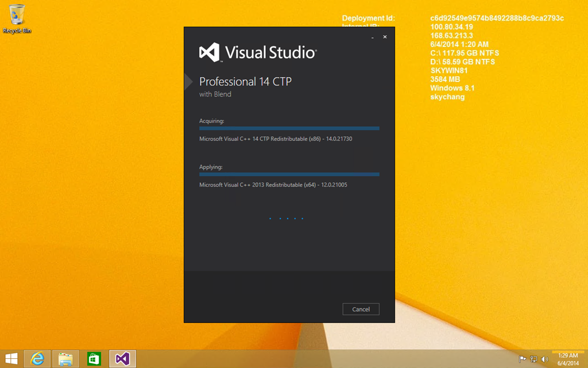Viewport: 588px width, 368px height.
Task: Click the "Windows 8.1" desktop text
Action: pyautogui.click(x=452, y=88)
